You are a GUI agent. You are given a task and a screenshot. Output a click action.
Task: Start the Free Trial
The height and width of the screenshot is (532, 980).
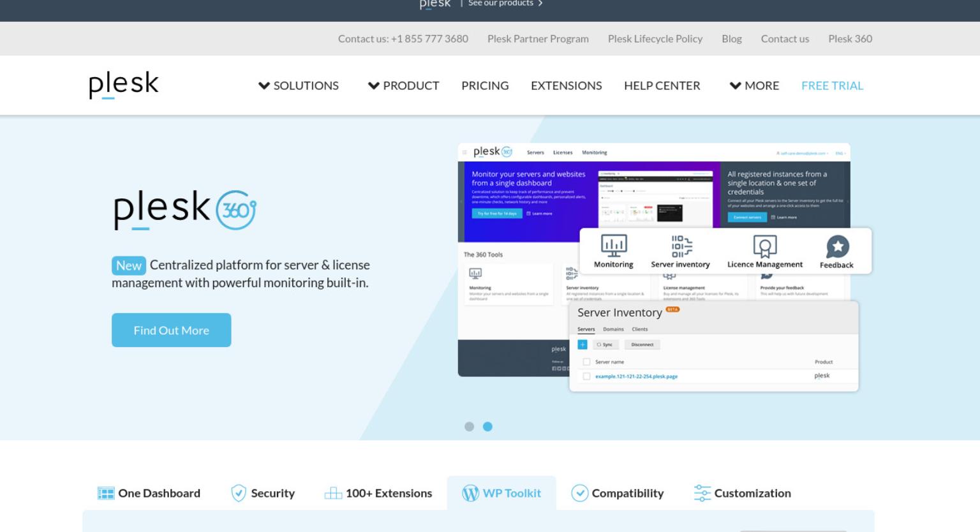pos(832,85)
